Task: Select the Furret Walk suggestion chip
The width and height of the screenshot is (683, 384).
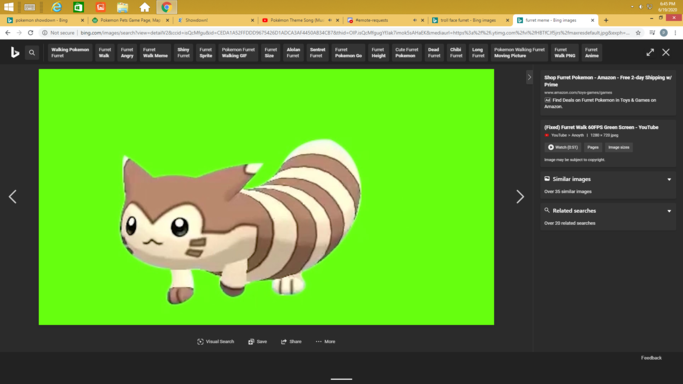Action: [105, 53]
